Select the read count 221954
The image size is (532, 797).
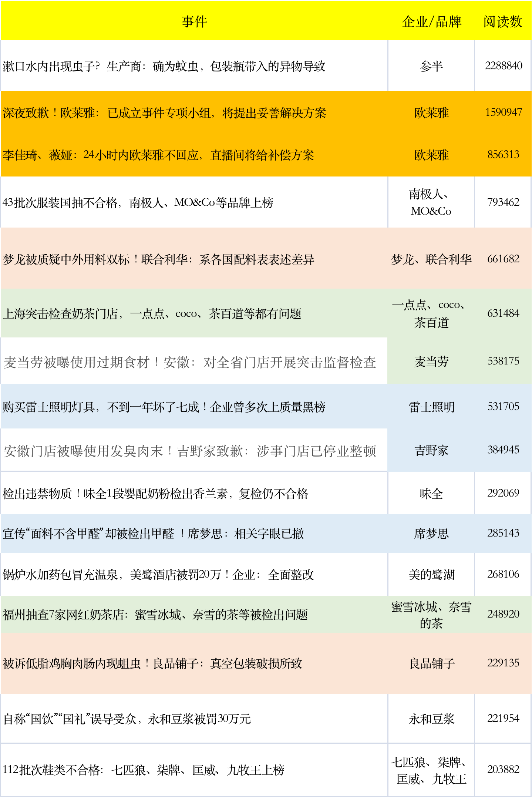point(504,719)
